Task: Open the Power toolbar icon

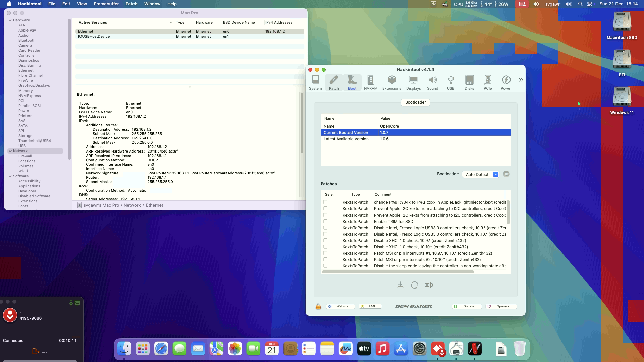Action: [x=506, y=82]
